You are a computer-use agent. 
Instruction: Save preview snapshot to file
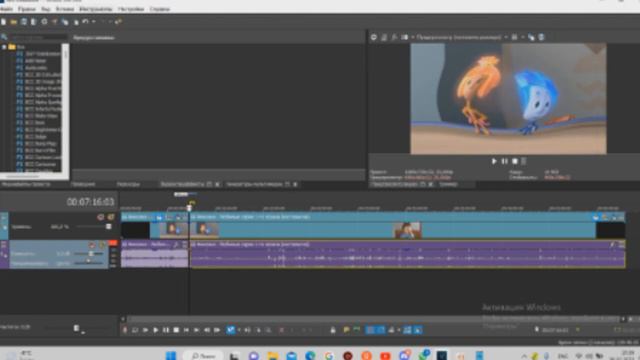(541, 37)
